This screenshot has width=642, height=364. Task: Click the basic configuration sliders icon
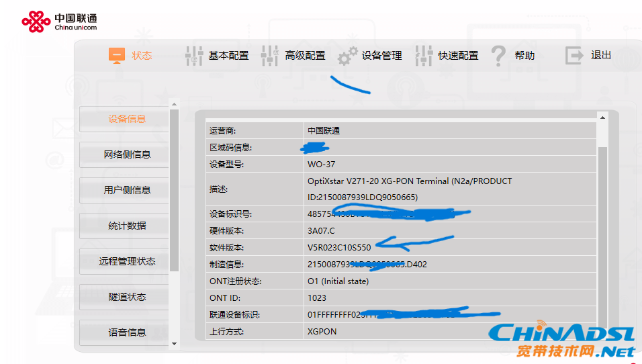point(194,56)
